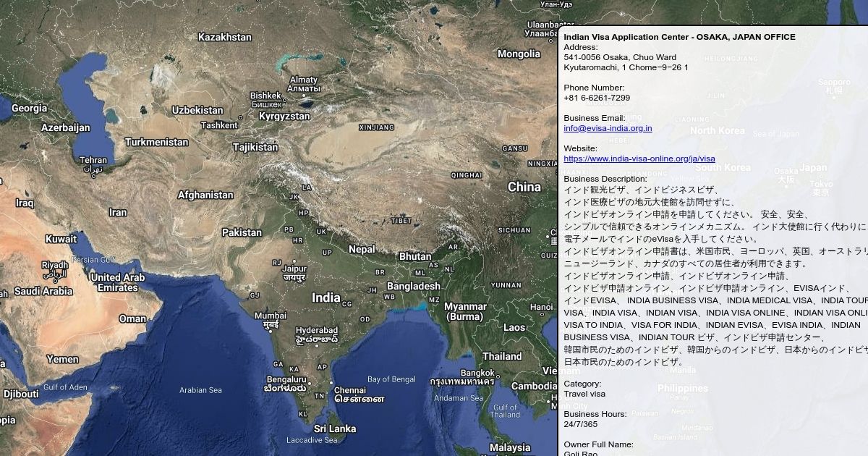This screenshot has height=456, width=868.
Task: Click the Iran label on the map
Action: point(118,212)
